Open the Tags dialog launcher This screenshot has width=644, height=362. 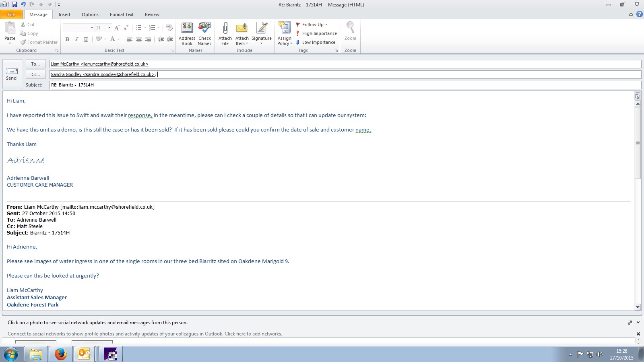336,51
